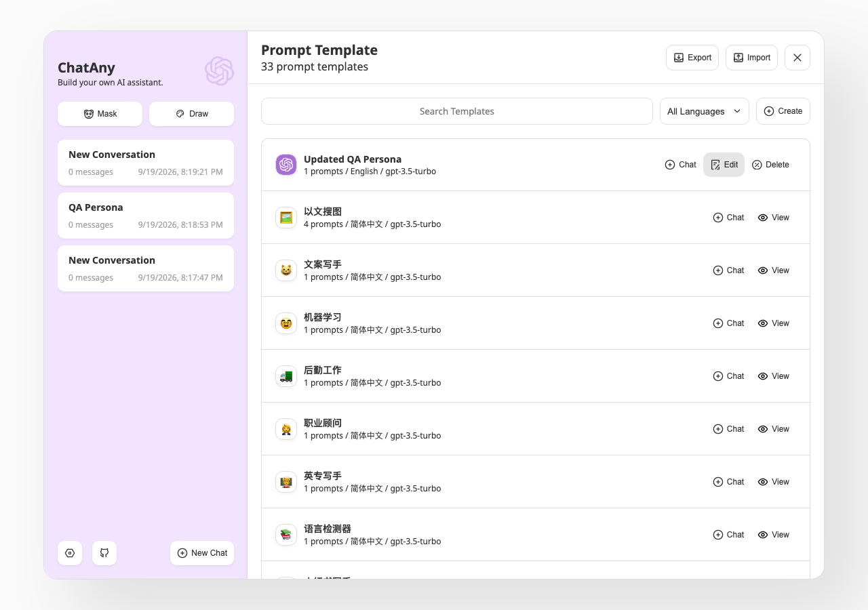This screenshot has width=868, height=610.
Task: Select the QA Persona conversation
Action: point(146,216)
